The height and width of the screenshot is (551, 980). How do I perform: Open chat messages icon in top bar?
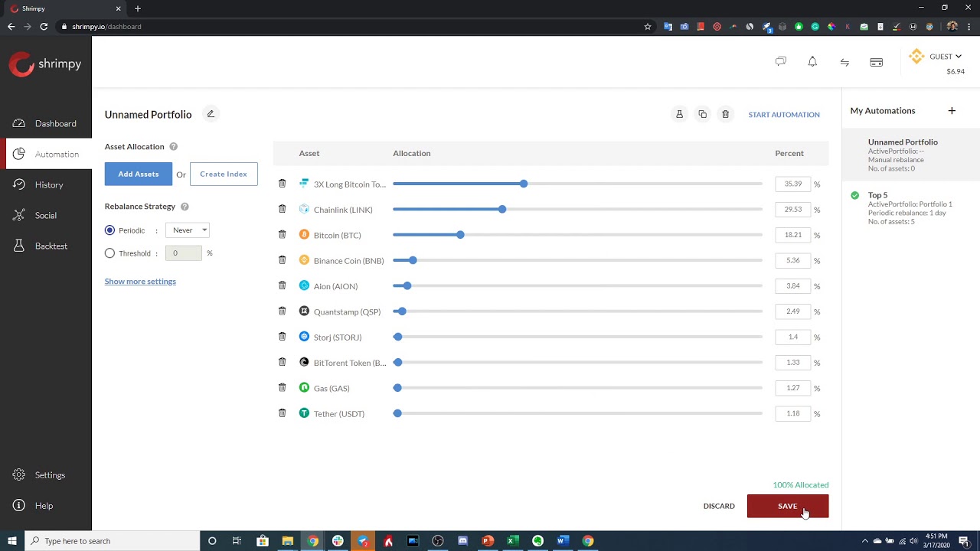[780, 61]
